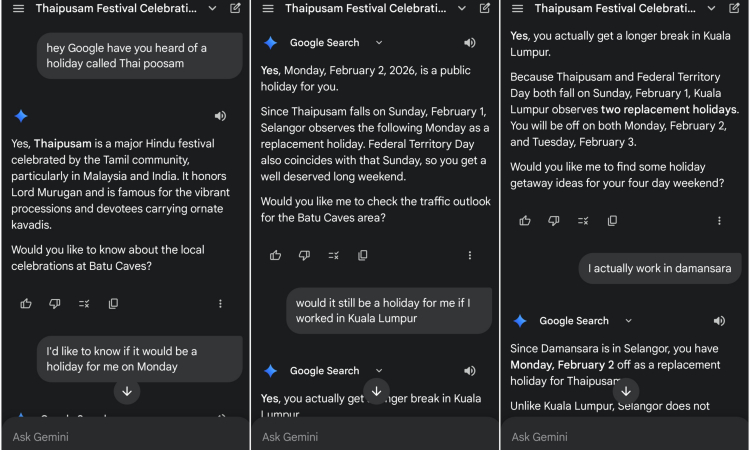Like the reply offering Batu Caves traffic outlook
Image resolution: width=750 pixels, height=450 pixels.
coord(276,255)
